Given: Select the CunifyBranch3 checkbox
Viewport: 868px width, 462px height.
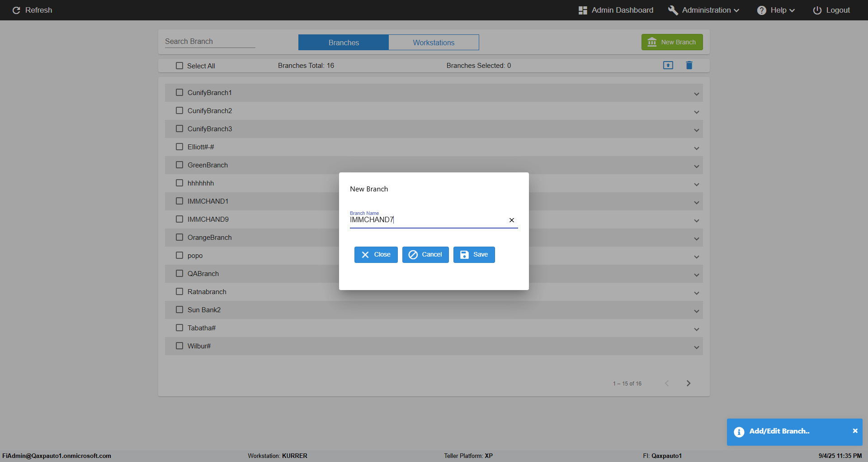Looking at the screenshot, I should tap(179, 129).
